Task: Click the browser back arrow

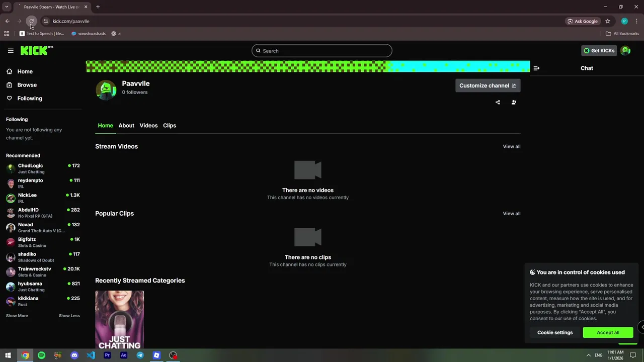Action: (7, 21)
